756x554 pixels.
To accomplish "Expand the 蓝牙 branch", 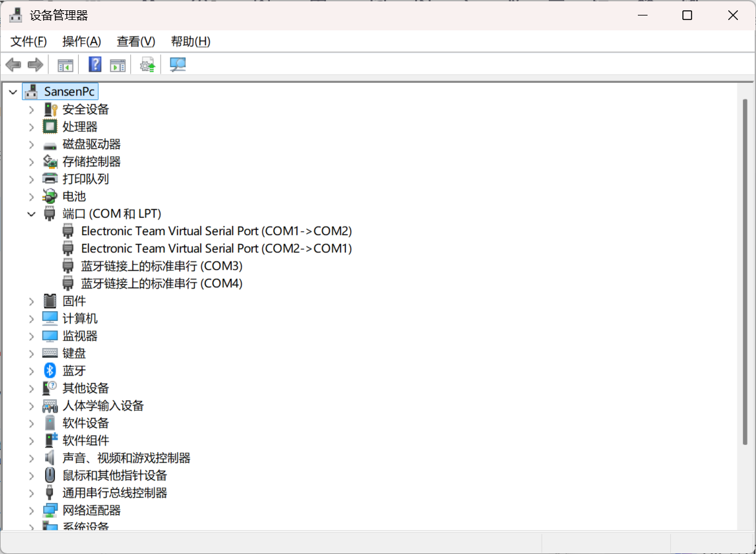I will (31, 370).
